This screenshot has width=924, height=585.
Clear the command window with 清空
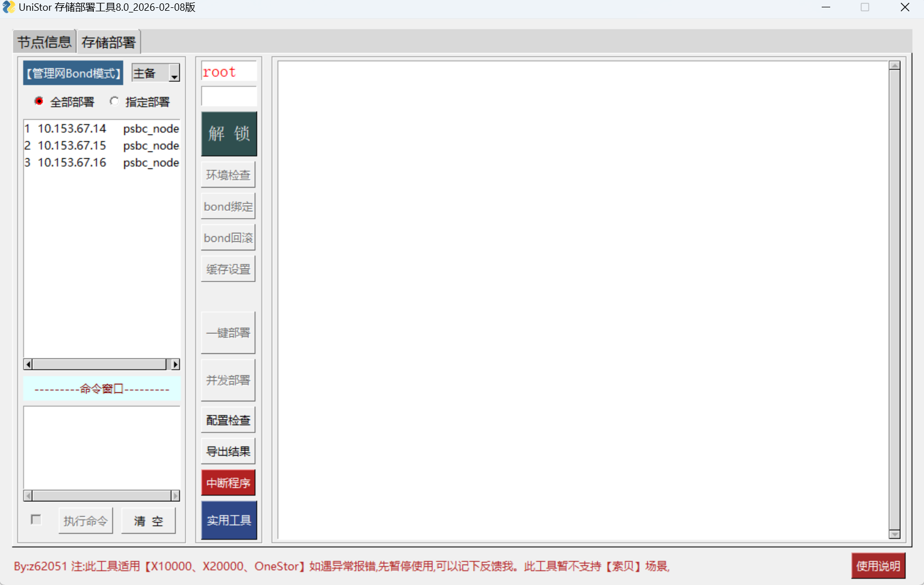tap(148, 521)
